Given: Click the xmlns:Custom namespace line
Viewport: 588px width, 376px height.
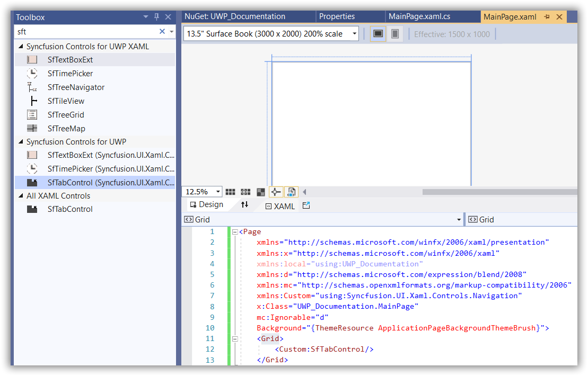Looking at the screenshot, I should (389, 296).
